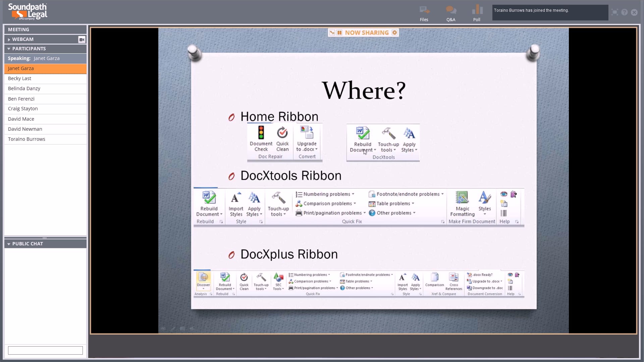Viewport: 644px width, 362px height.
Task: Stop sharing using the orange X icon
Action: click(394, 33)
